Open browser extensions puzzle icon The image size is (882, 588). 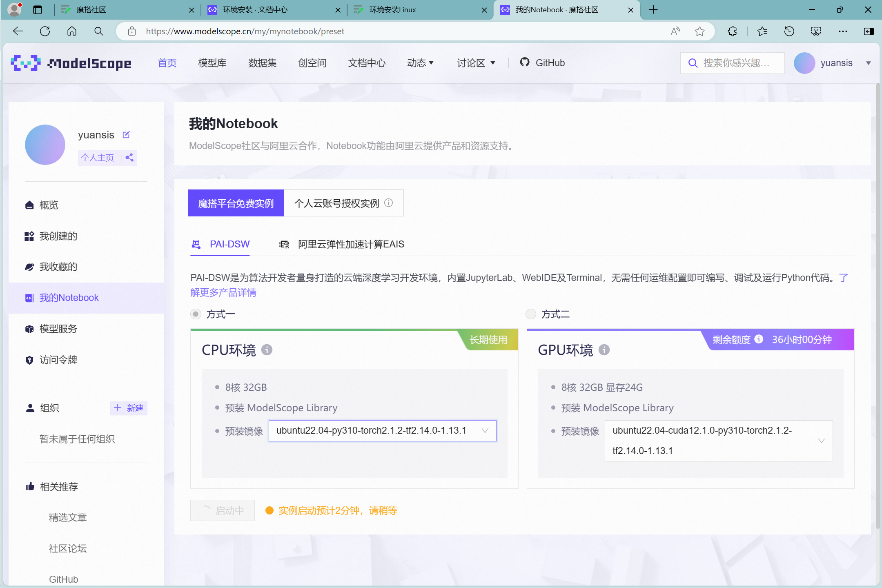733,31
